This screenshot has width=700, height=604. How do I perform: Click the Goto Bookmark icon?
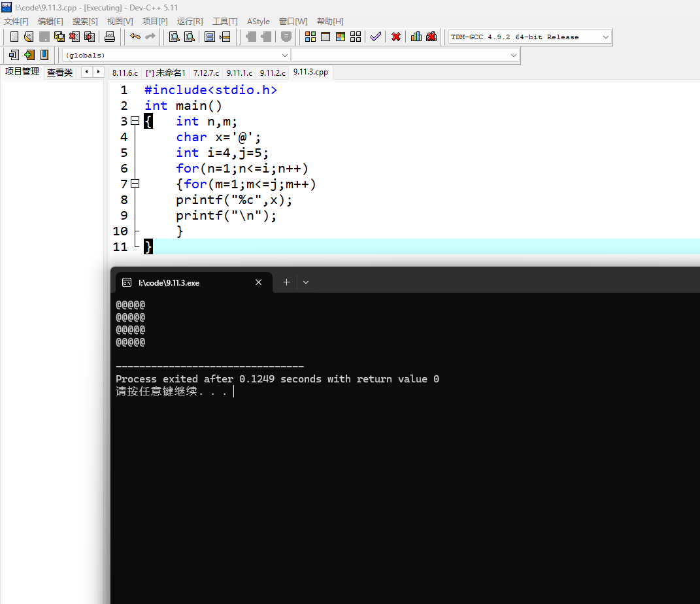point(44,55)
